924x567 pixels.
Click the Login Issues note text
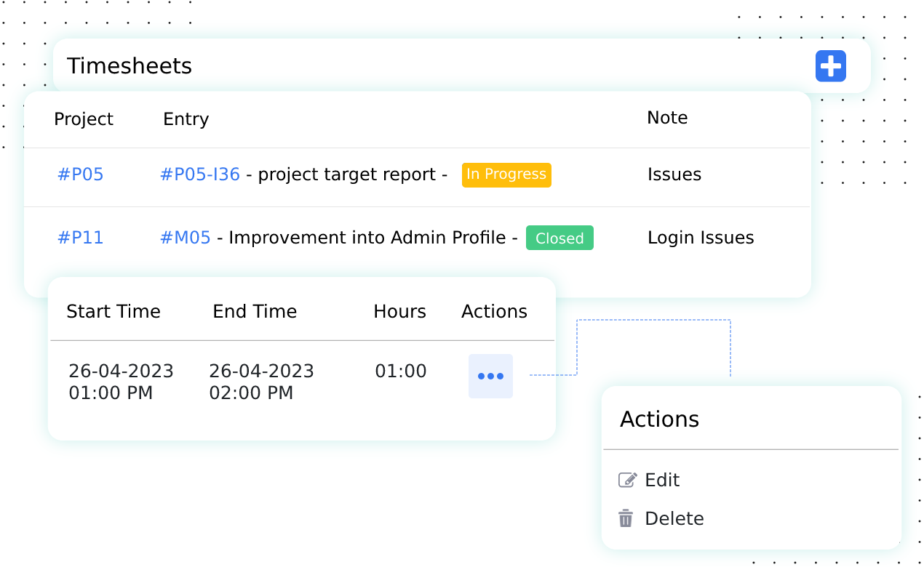click(701, 238)
